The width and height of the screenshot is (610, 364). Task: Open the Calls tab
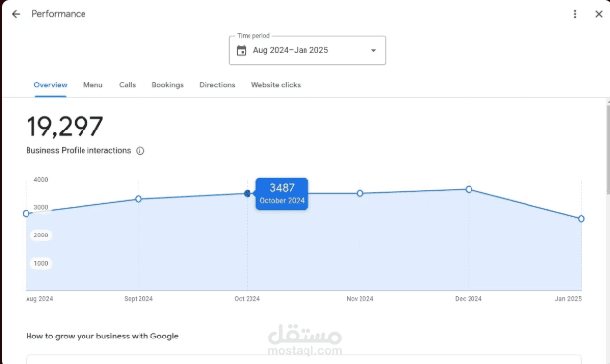click(128, 85)
